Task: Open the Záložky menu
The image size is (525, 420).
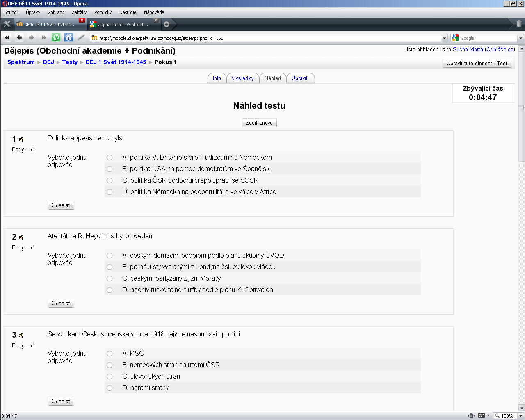Action: pos(79,12)
